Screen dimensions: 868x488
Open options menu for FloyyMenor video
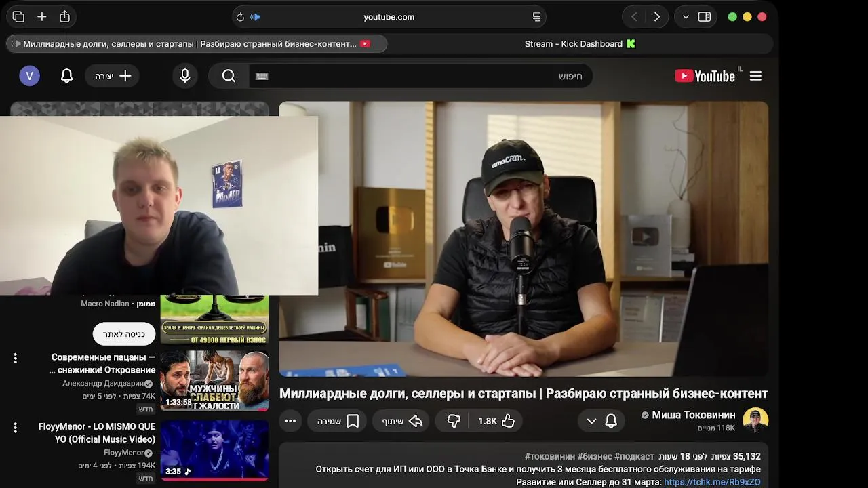click(15, 428)
